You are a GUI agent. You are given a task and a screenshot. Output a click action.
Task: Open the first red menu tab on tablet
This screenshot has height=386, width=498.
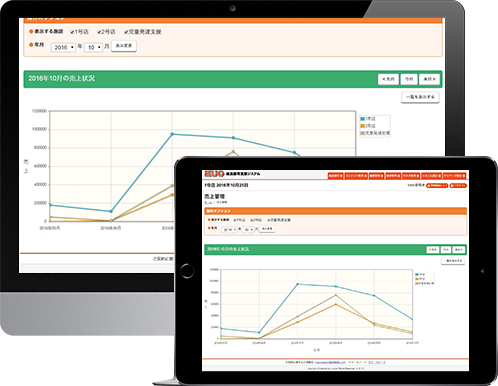coord(335,176)
